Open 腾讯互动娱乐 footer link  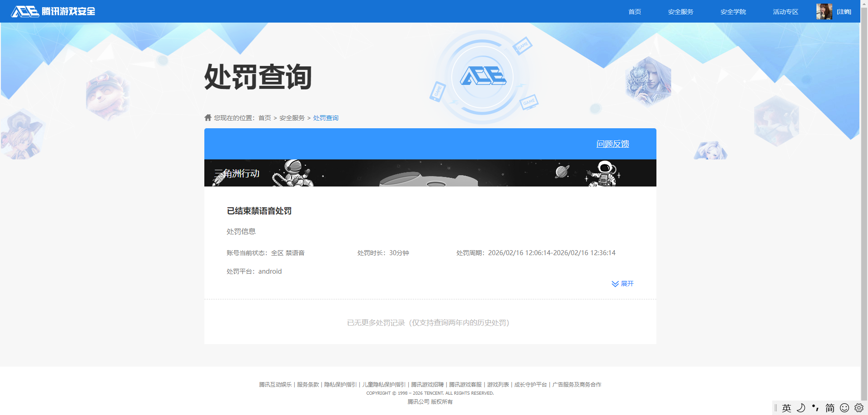click(x=275, y=385)
